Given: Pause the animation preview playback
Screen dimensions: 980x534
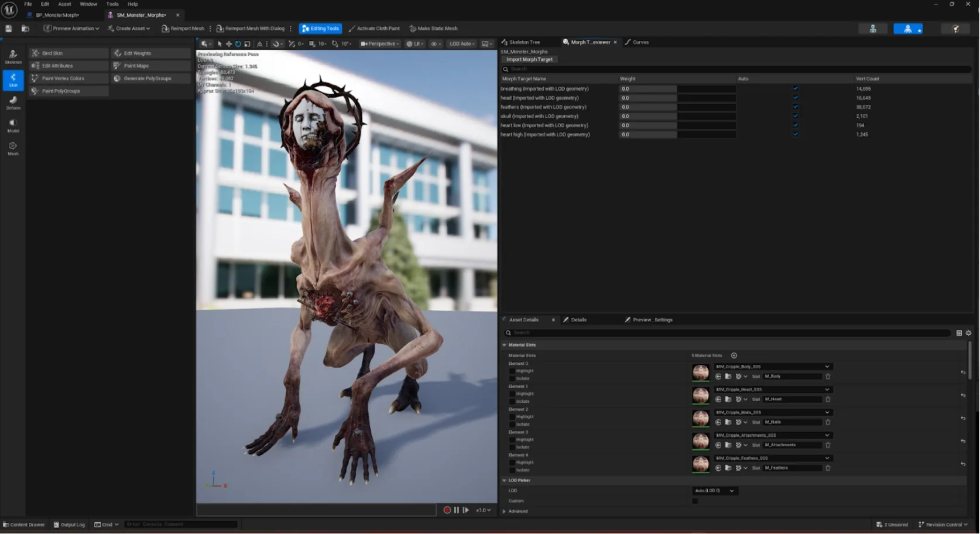Looking at the screenshot, I should 457,510.
